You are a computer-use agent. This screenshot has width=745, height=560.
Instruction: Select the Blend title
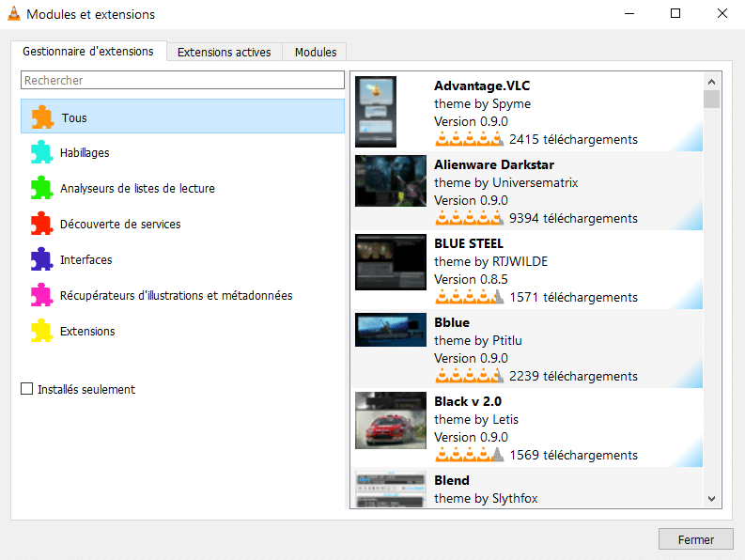(452, 480)
